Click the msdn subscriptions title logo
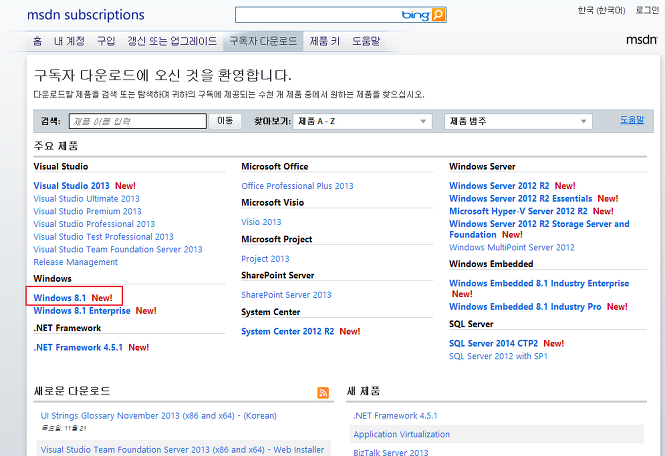The image size is (665, 456). 86,15
